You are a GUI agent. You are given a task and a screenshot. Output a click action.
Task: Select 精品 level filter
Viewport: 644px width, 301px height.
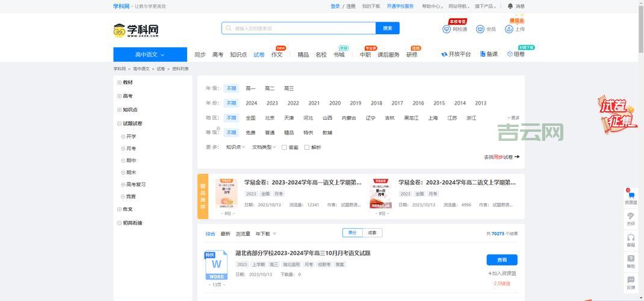[289, 132]
